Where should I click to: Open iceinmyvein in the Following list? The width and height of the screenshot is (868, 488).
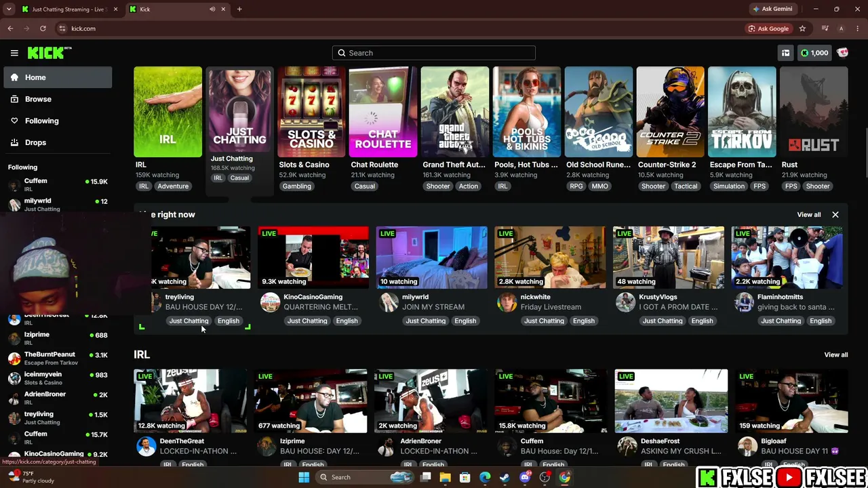[x=58, y=378]
